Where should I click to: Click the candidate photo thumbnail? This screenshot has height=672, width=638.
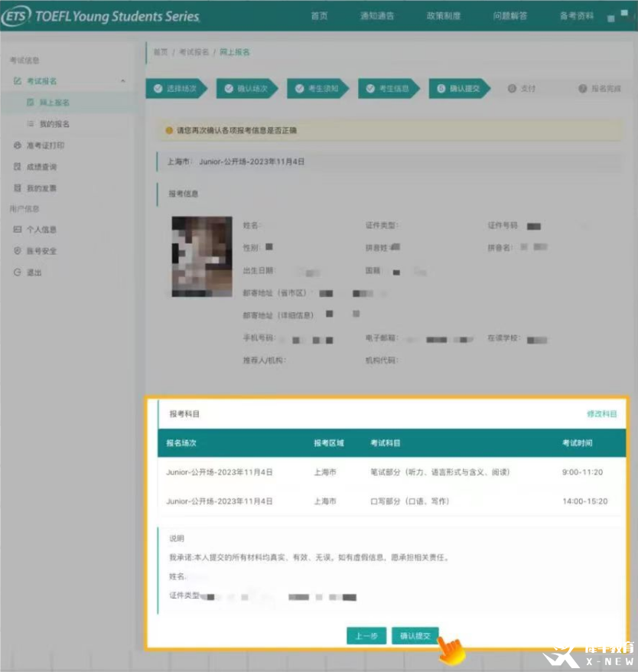click(202, 256)
